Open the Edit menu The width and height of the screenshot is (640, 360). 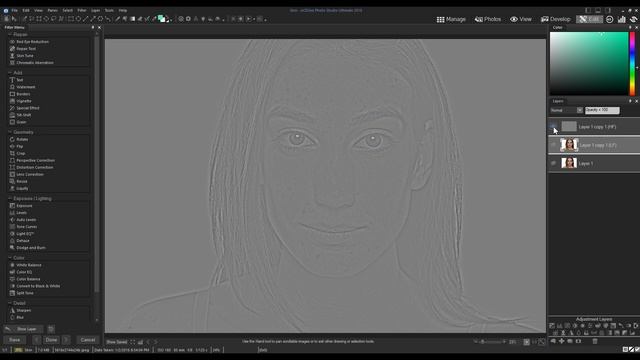pos(26,10)
